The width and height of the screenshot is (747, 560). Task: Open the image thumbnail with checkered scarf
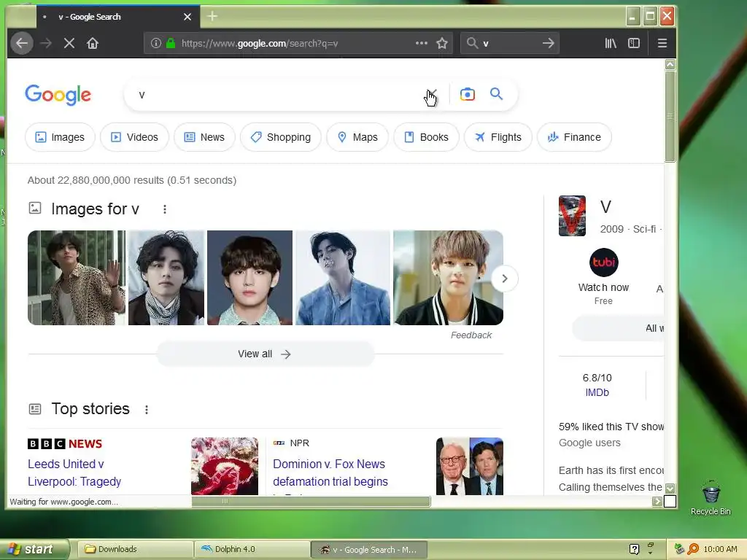click(166, 278)
